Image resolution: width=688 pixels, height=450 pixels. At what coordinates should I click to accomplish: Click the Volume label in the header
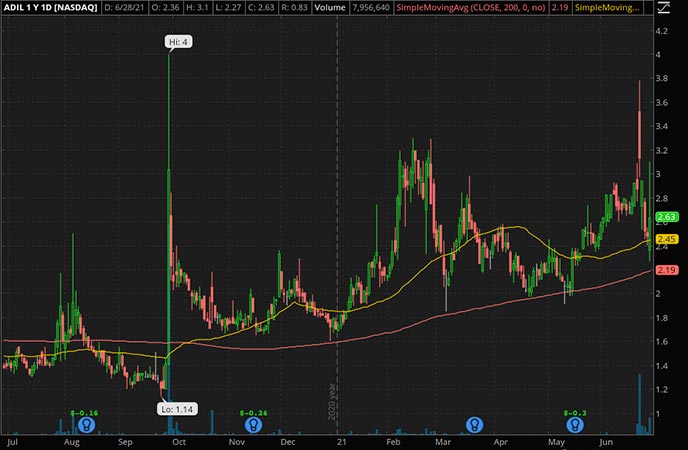click(330, 7)
